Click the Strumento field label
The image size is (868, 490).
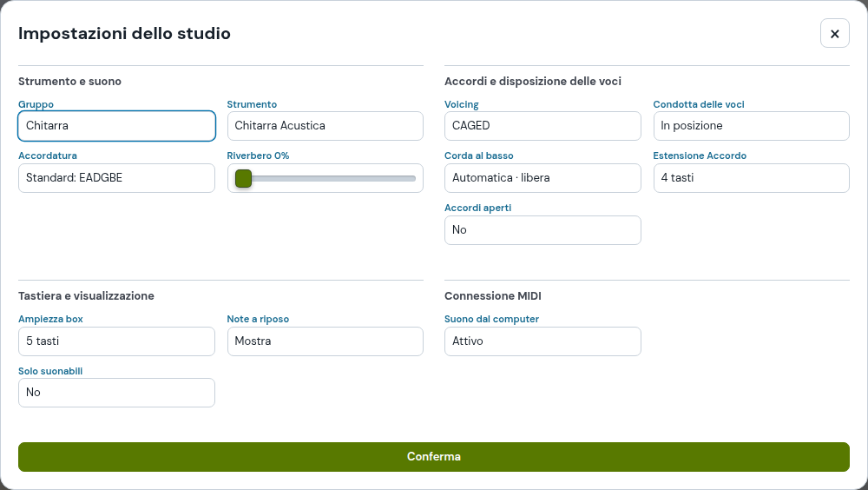[x=252, y=104]
